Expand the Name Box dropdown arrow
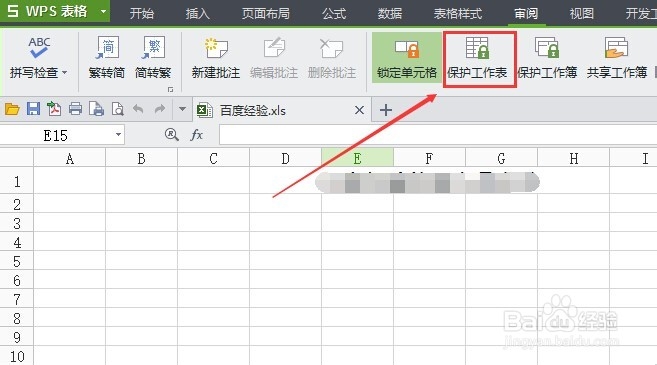The height and width of the screenshot is (365, 657). click(119, 135)
